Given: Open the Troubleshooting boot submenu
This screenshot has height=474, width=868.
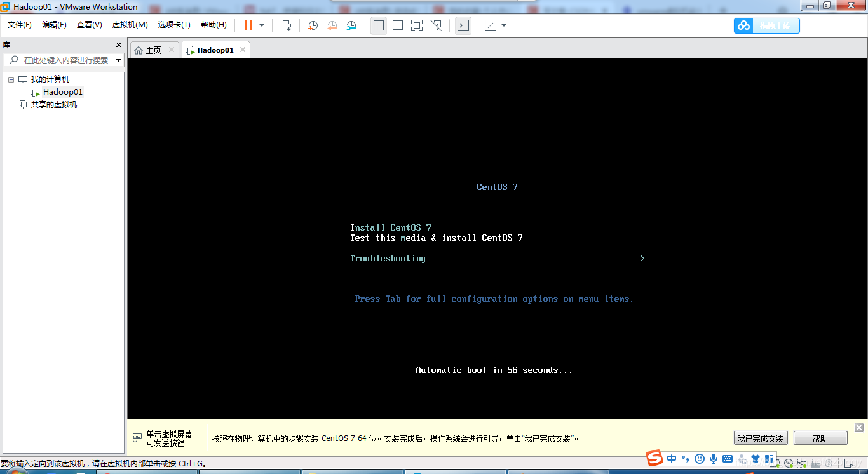Looking at the screenshot, I should click(388, 258).
